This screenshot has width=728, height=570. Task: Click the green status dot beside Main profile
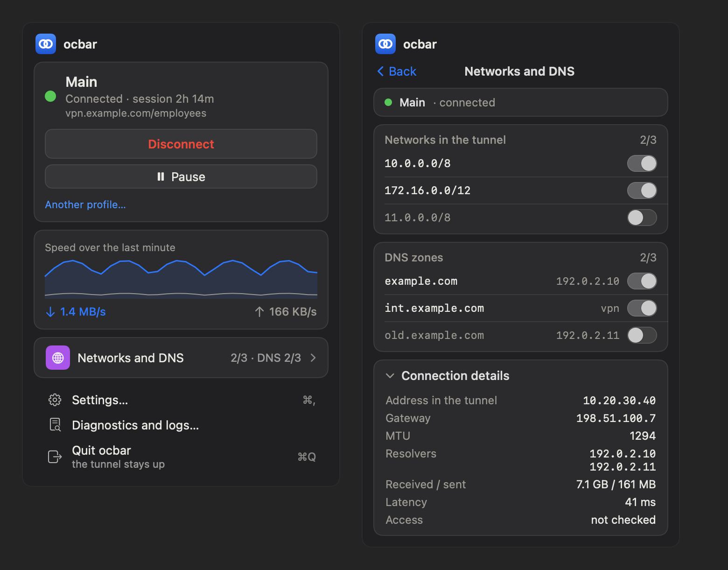[x=50, y=96]
